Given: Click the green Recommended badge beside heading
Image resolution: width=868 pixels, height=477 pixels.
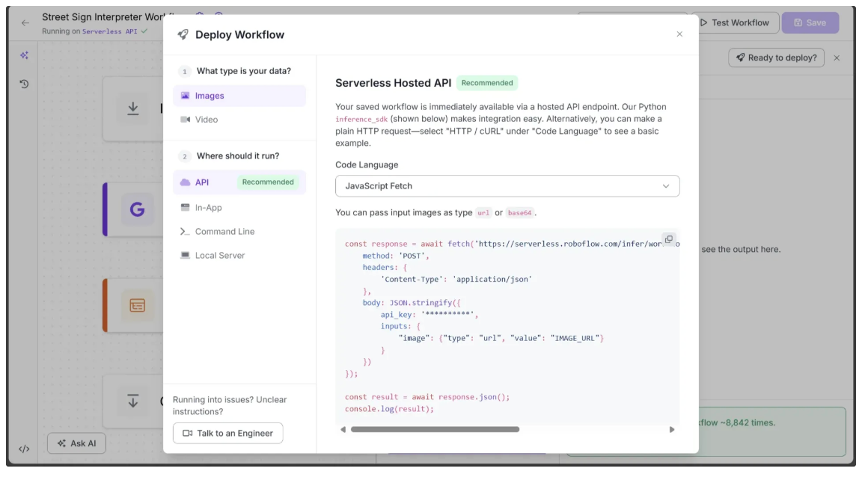Looking at the screenshot, I should (x=487, y=83).
